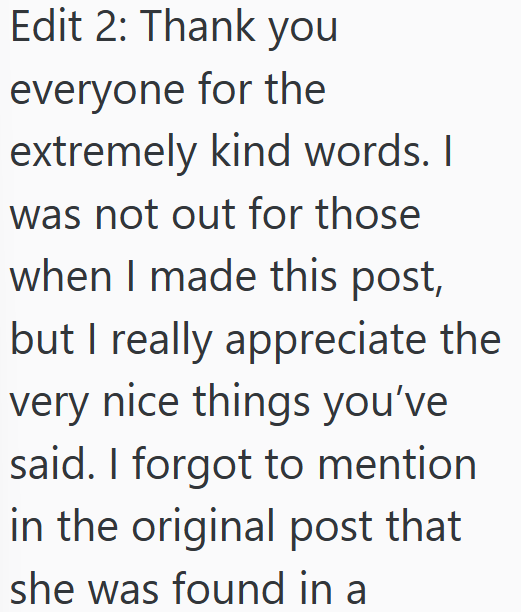
Task: Click the word "said."
Action: coord(52,463)
